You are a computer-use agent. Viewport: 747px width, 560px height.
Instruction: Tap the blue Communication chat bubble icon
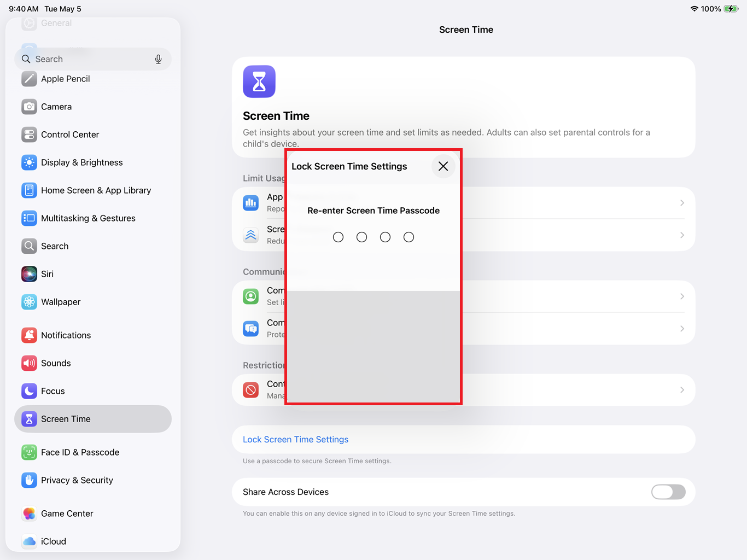[x=251, y=329]
